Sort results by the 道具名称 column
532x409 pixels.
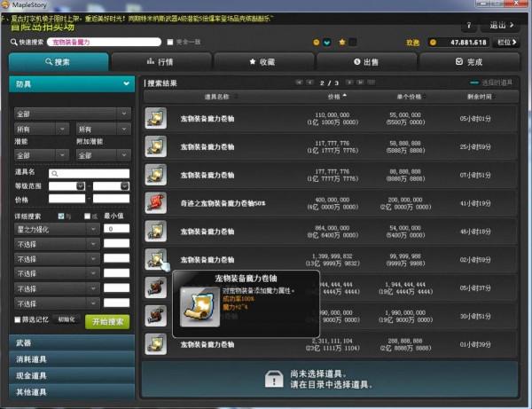tap(220, 97)
